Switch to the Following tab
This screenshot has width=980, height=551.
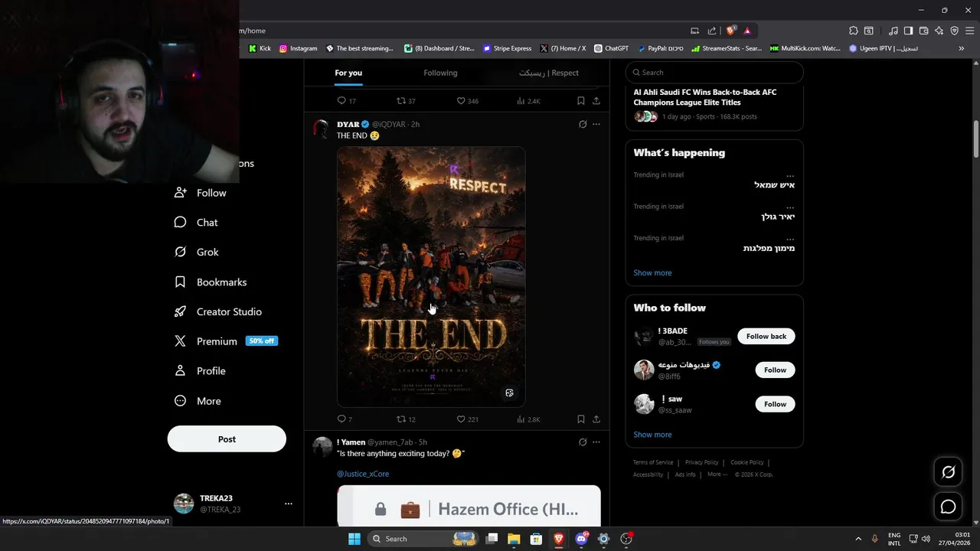(x=440, y=73)
